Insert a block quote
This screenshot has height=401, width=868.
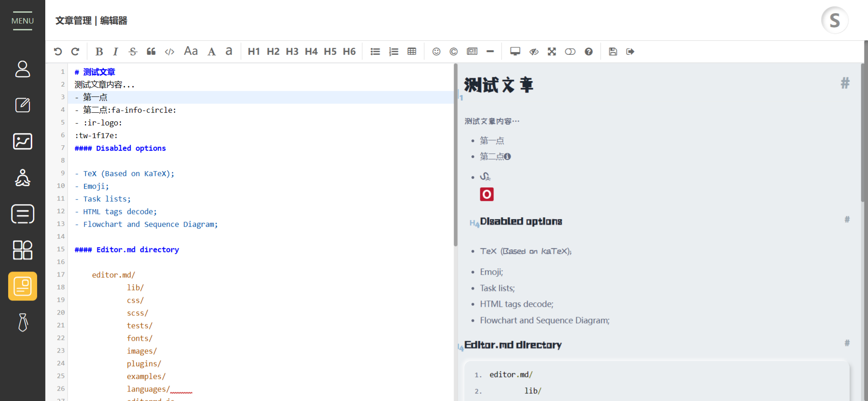(x=151, y=52)
